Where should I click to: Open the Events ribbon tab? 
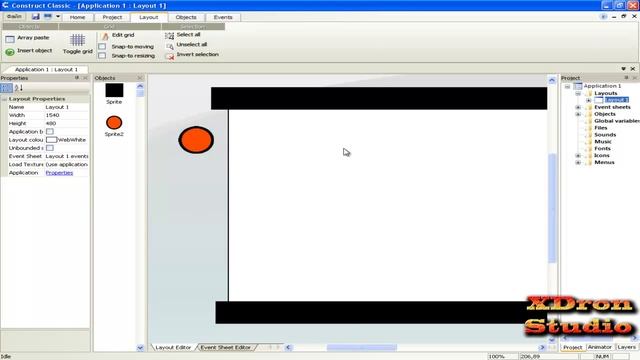click(x=223, y=17)
